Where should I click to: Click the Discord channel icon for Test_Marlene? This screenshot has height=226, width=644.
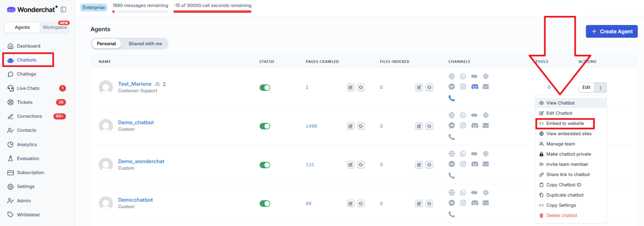[475, 86]
